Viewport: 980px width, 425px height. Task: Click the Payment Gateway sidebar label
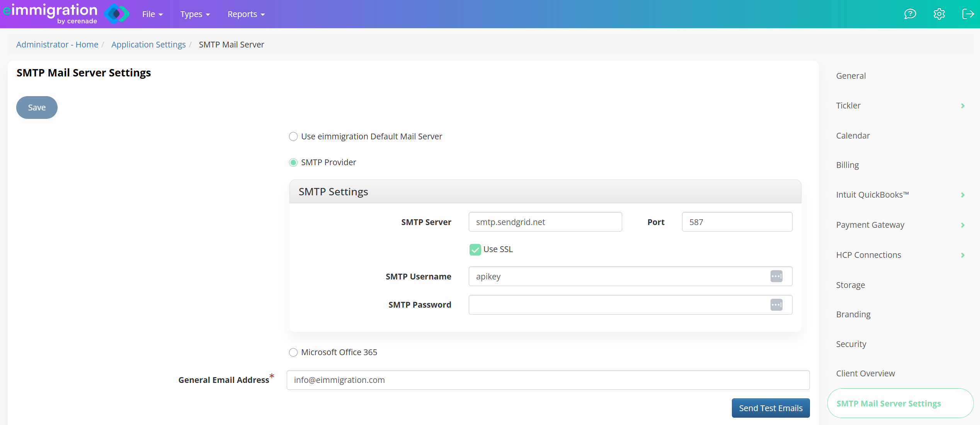coord(870,225)
